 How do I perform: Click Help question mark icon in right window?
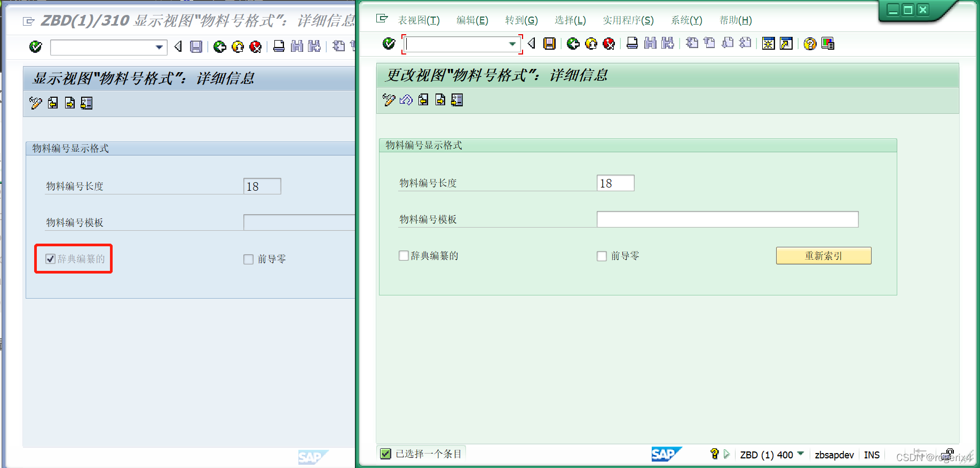click(810, 44)
